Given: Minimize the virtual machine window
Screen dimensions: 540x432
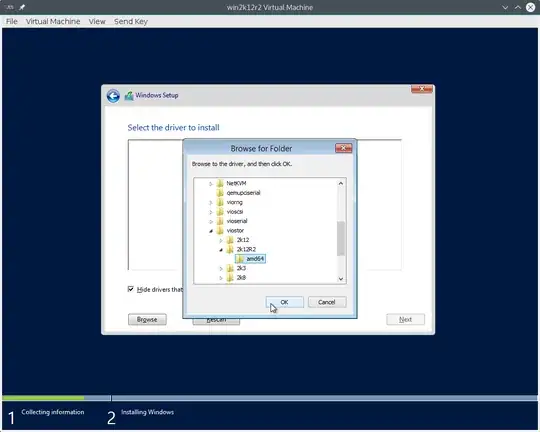Looking at the screenshot, I should 505,7.
